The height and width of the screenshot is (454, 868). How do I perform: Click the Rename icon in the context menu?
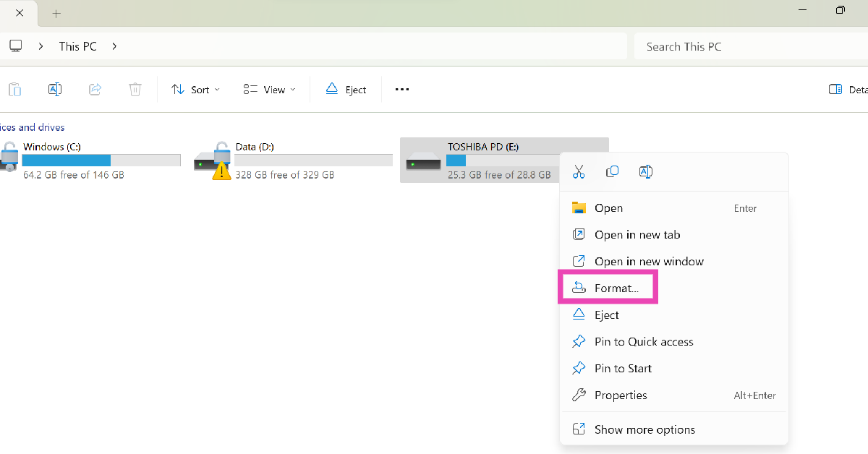pyautogui.click(x=645, y=171)
